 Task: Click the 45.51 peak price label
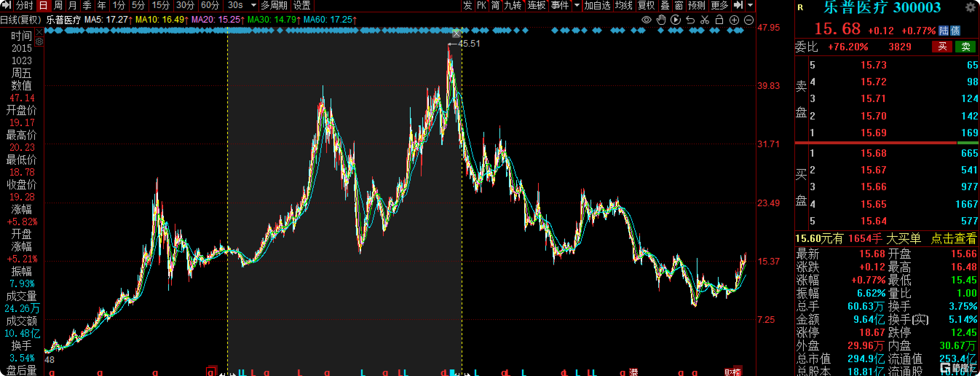[x=469, y=44]
